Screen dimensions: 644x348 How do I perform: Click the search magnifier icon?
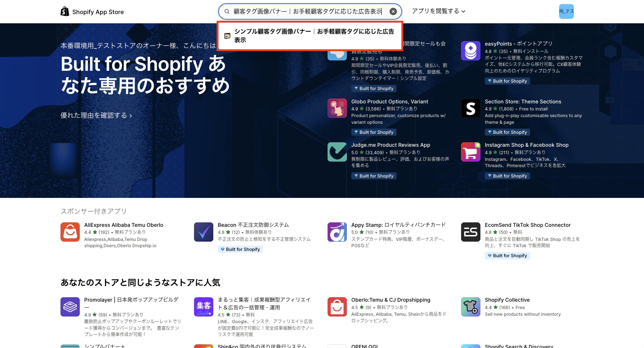[x=226, y=11]
